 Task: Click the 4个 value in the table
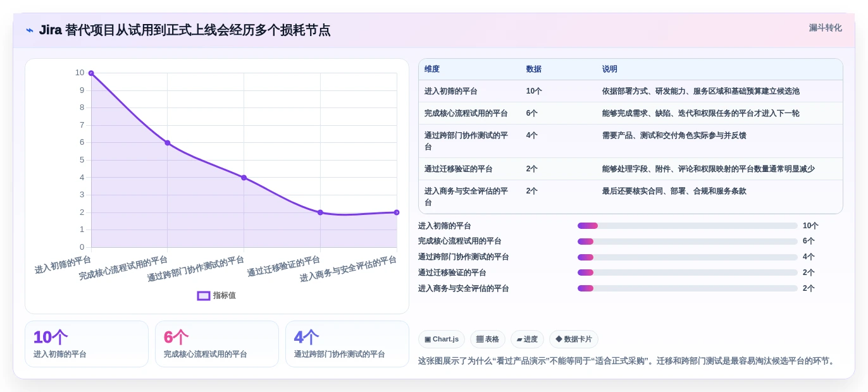pyautogui.click(x=532, y=135)
